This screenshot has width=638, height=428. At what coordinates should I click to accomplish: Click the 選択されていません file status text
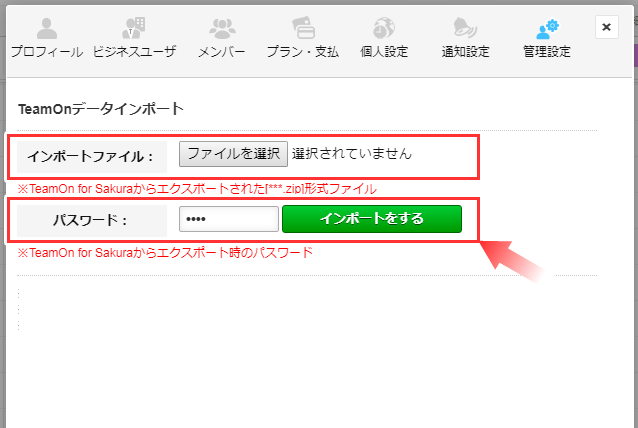pos(352,154)
